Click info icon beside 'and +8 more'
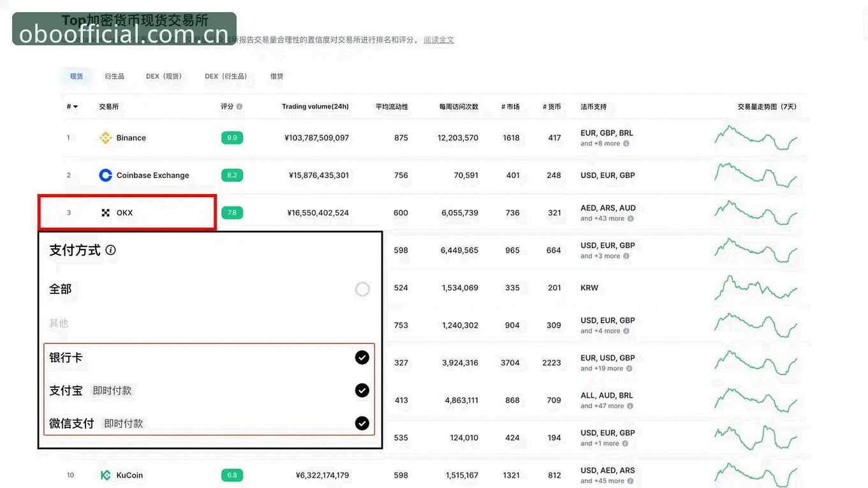Screen dimensions: 868x488 click(x=626, y=144)
